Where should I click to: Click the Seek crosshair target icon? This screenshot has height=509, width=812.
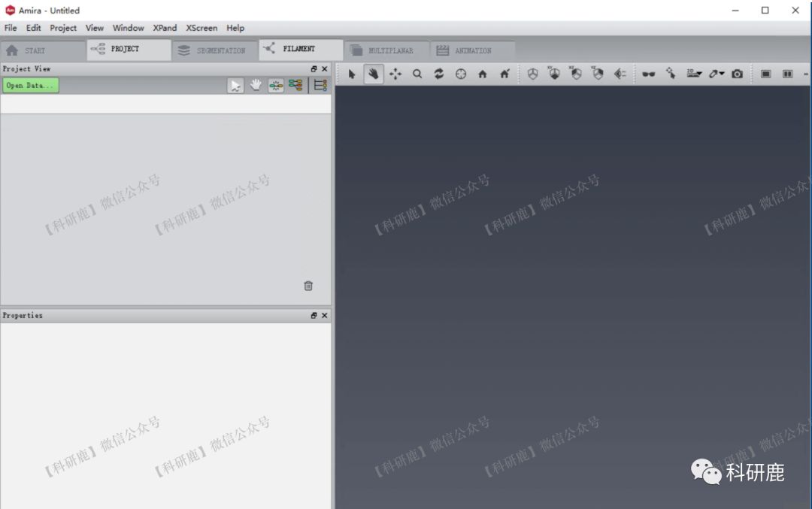click(x=461, y=74)
